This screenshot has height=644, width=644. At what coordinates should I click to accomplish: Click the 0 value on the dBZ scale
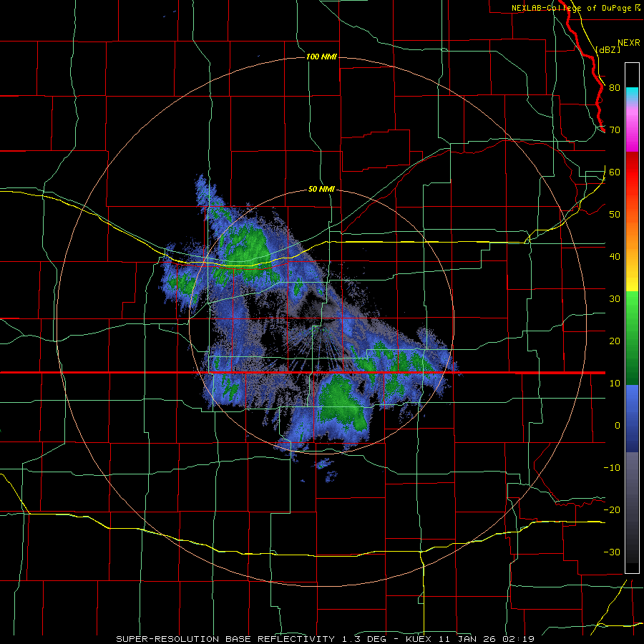tap(618, 426)
